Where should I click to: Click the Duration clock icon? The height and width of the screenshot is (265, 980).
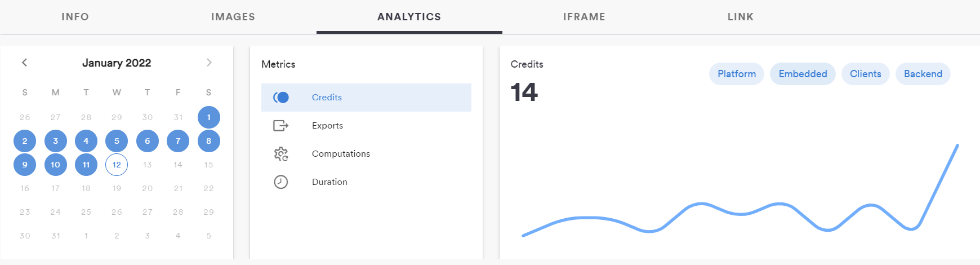coord(280,182)
